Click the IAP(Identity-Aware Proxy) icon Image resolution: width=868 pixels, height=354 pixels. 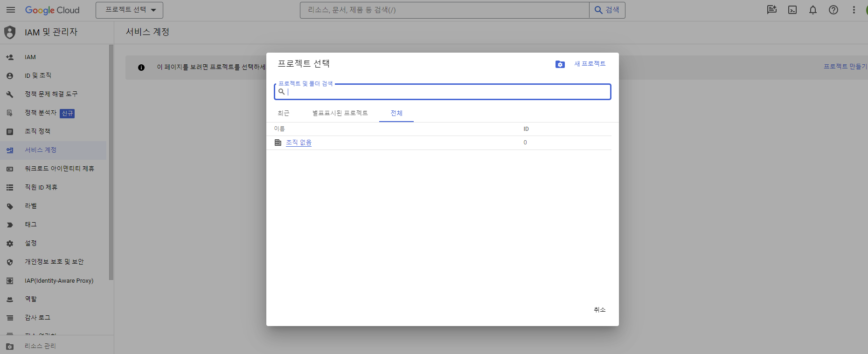10,281
